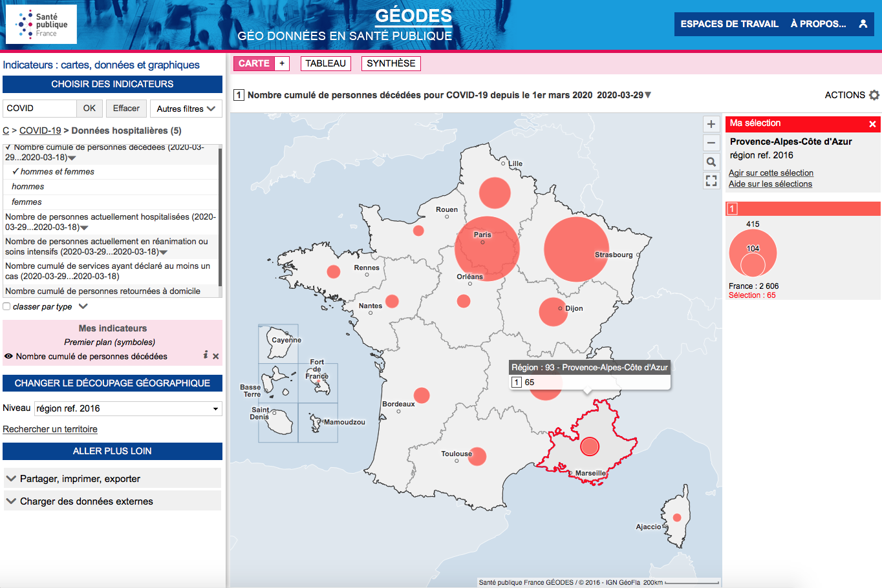Close the Ma sélection panel

[x=872, y=124]
